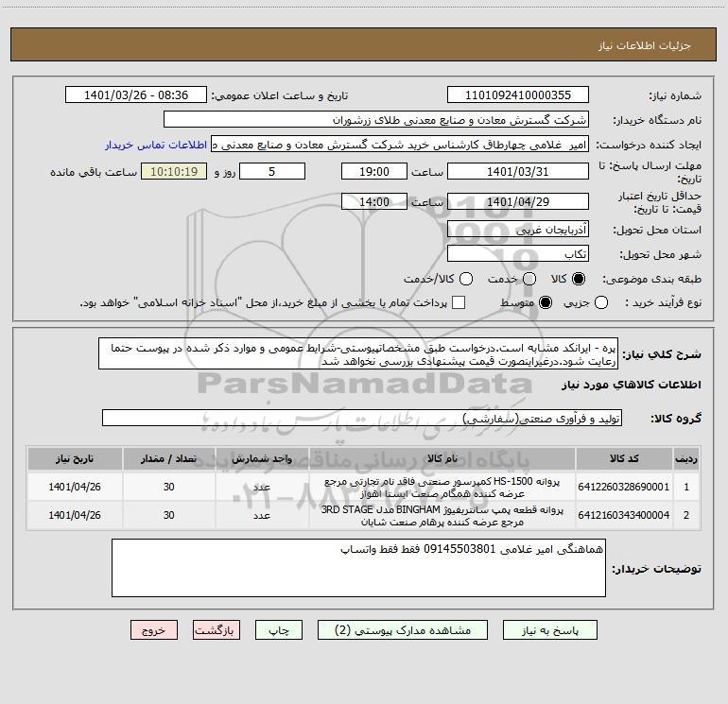Toggle the اسناد خزانه اسلامی payment checkbox
The height and width of the screenshot is (704, 728).
coord(459,302)
